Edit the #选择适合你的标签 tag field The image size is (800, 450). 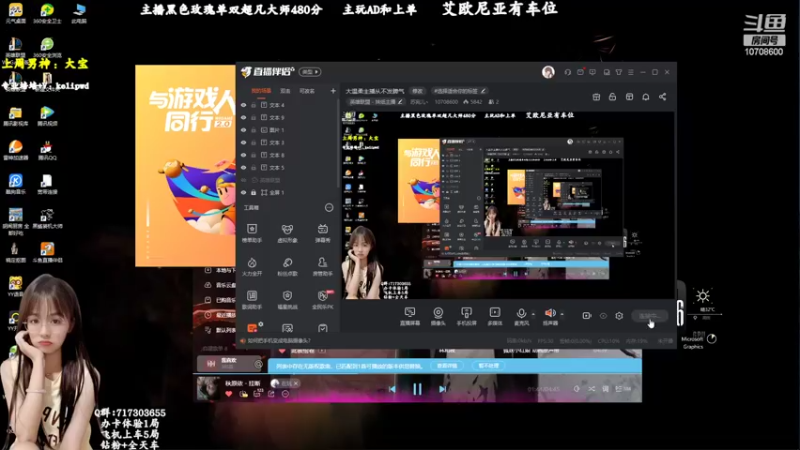[x=459, y=91]
